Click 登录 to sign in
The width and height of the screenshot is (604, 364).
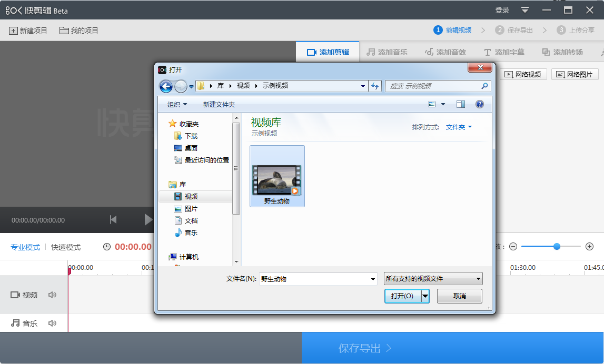[x=502, y=10]
